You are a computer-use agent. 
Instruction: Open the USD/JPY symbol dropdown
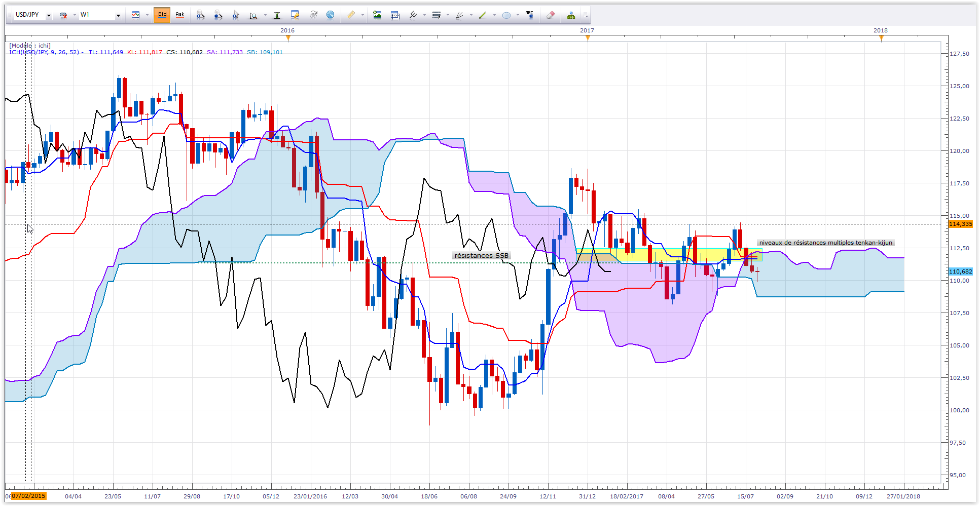(x=49, y=16)
